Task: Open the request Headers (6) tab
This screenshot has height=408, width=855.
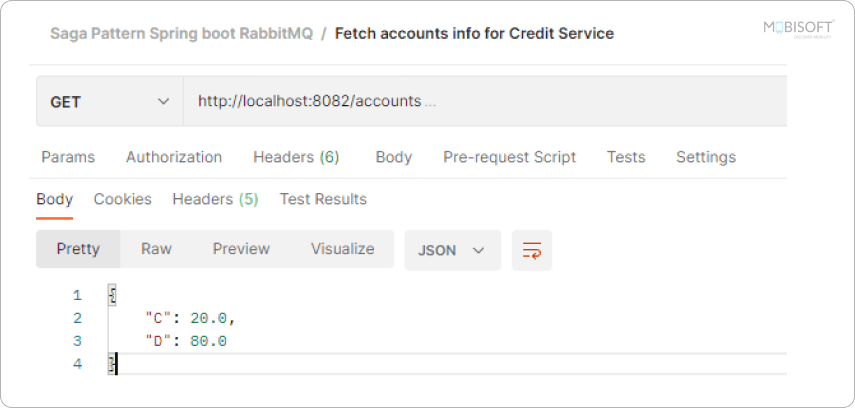Action: pyautogui.click(x=296, y=157)
